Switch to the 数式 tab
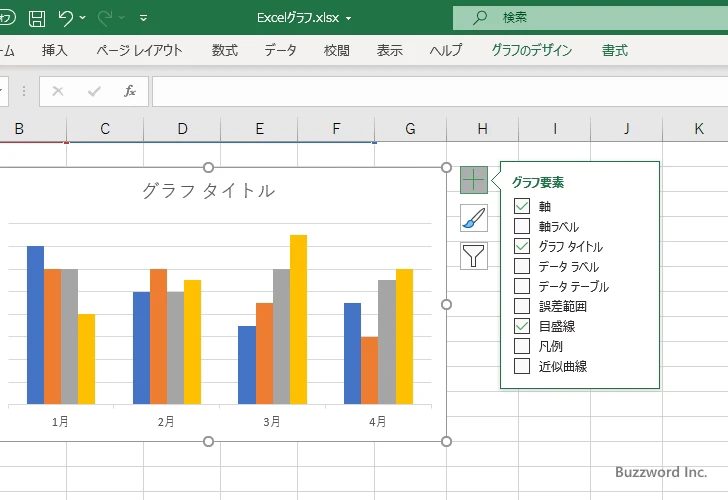 [225, 50]
